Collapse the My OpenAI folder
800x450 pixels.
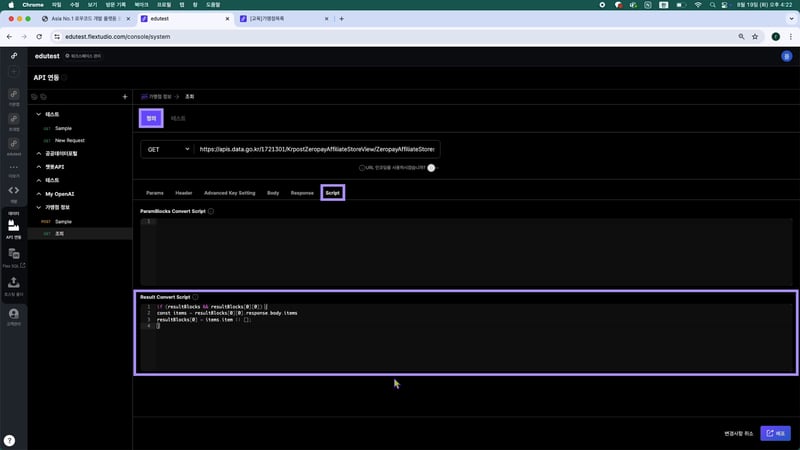39,193
